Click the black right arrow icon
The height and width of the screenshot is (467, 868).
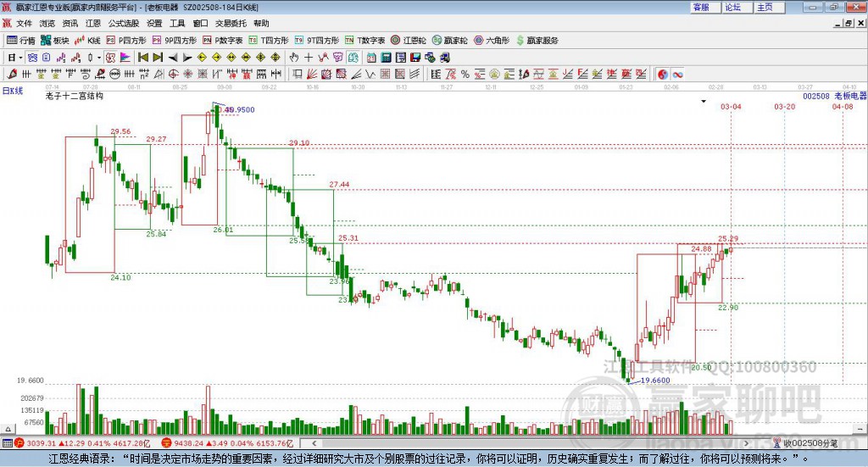click(187, 58)
